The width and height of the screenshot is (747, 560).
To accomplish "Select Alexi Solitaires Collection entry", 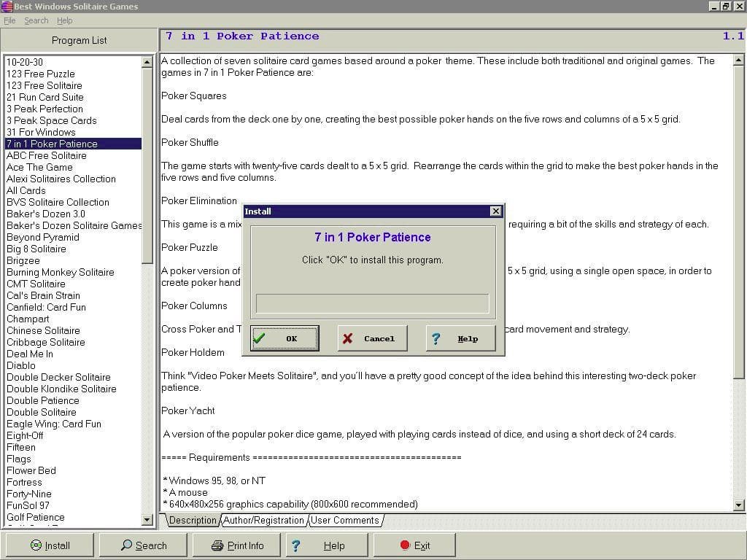I will (x=74, y=179).
